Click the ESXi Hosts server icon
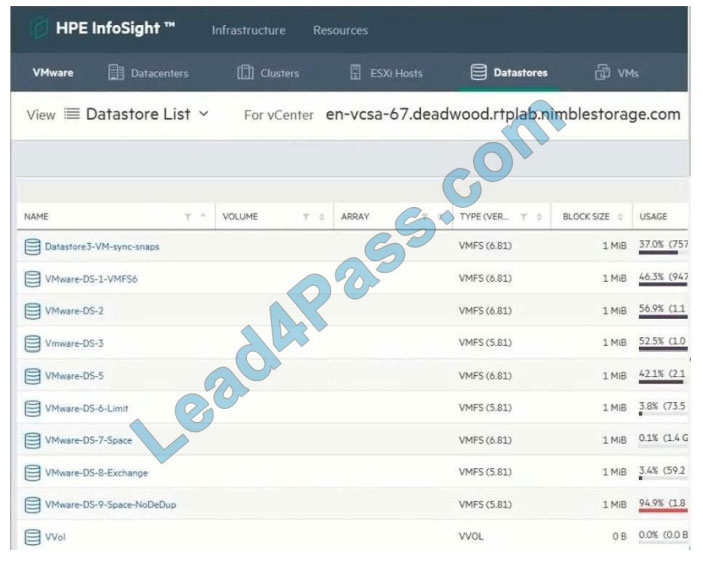This screenshot has height=563, width=703. click(x=355, y=72)
